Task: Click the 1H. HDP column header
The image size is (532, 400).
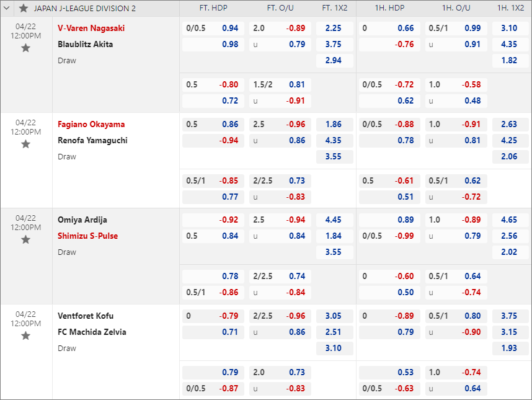Action: pos(389,8)
